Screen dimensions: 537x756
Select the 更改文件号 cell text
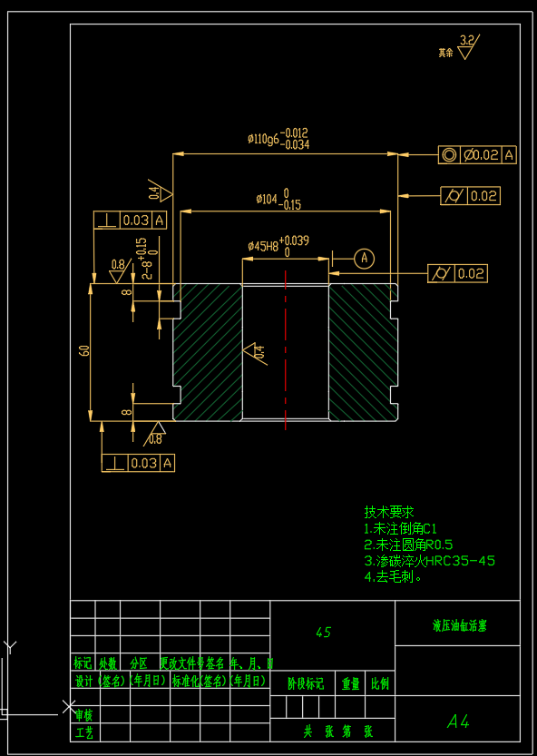pos(182,663)
